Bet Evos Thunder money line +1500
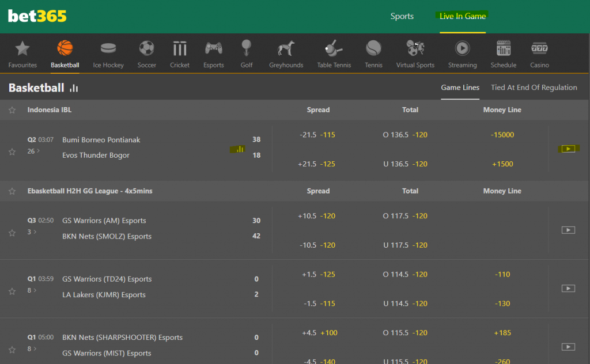Viewport: 590px width, 364px height. (502, 164)
